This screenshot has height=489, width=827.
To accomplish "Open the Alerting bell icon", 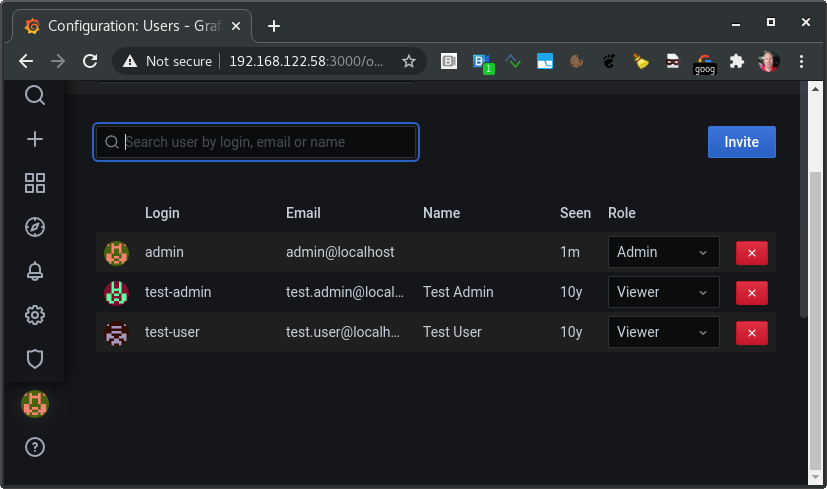I will [x=35, y=271].
